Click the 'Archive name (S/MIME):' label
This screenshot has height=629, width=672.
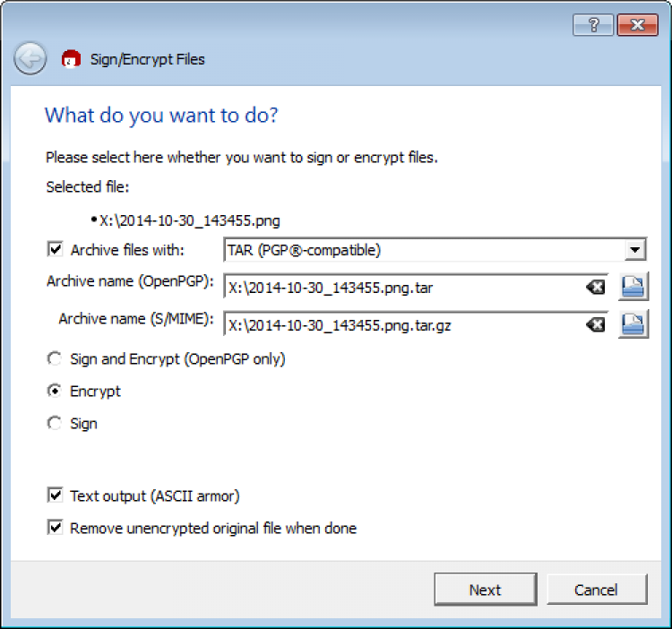[x=136, y=319]
